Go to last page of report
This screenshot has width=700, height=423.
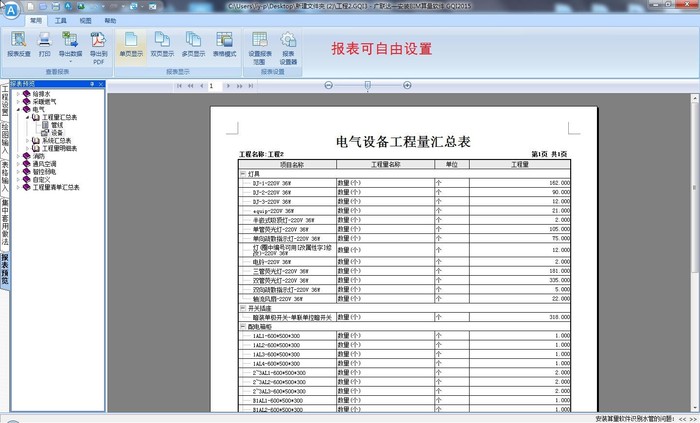click(x=250, y=86)
